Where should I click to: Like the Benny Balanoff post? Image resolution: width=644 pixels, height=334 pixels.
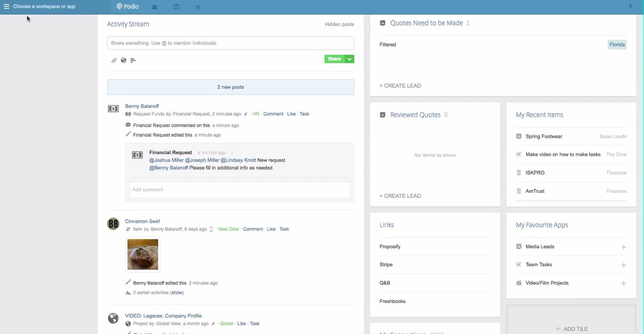coord(291,114)
